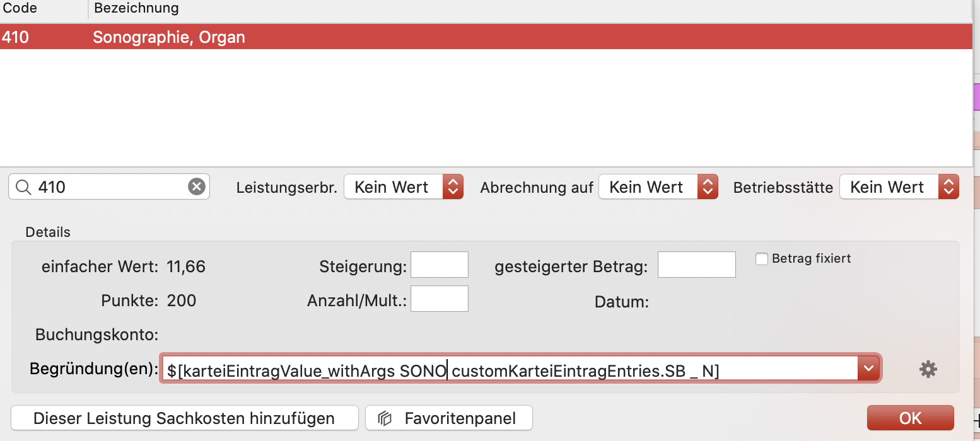Click the Favoritenpanel stack icon
Image resolution: width=980 pixels, height=441 pixels.
coord(385,418)
